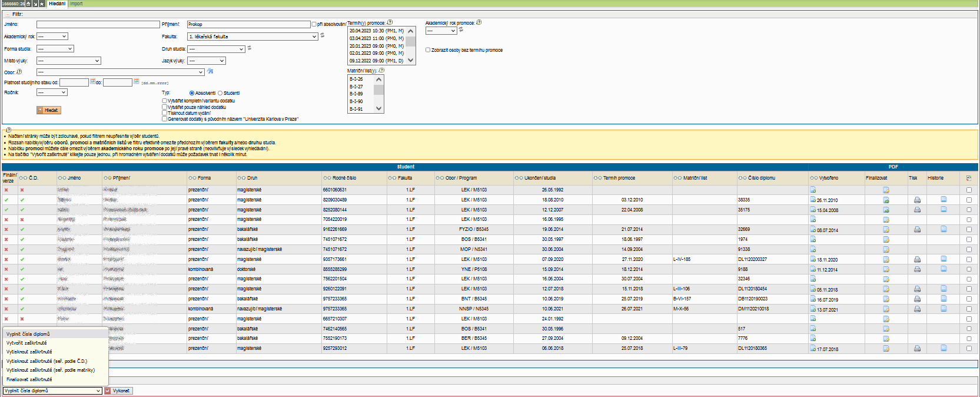This screenshot has width=980, height=397.
Task: Click finalize icon for diploma 32669 row
Action: 886,230
